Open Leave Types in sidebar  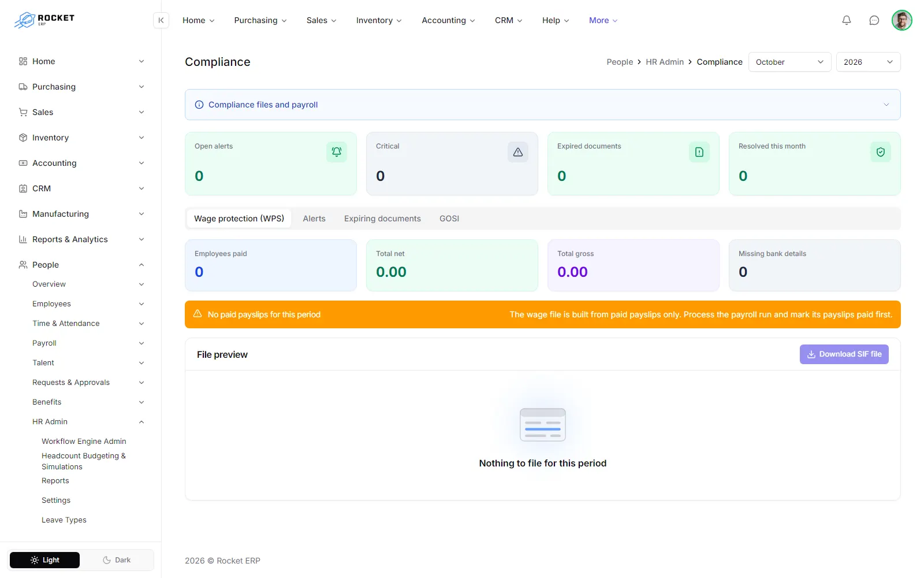click(64, 520)
